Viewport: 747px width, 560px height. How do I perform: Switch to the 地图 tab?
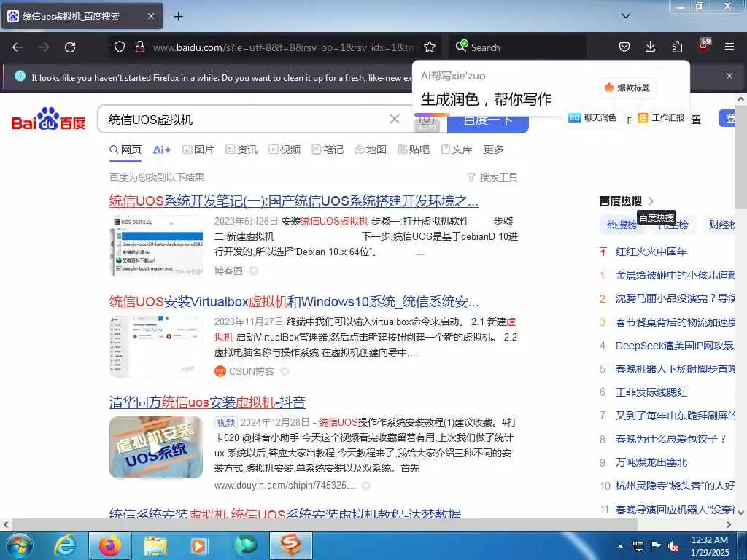point(370,149)
